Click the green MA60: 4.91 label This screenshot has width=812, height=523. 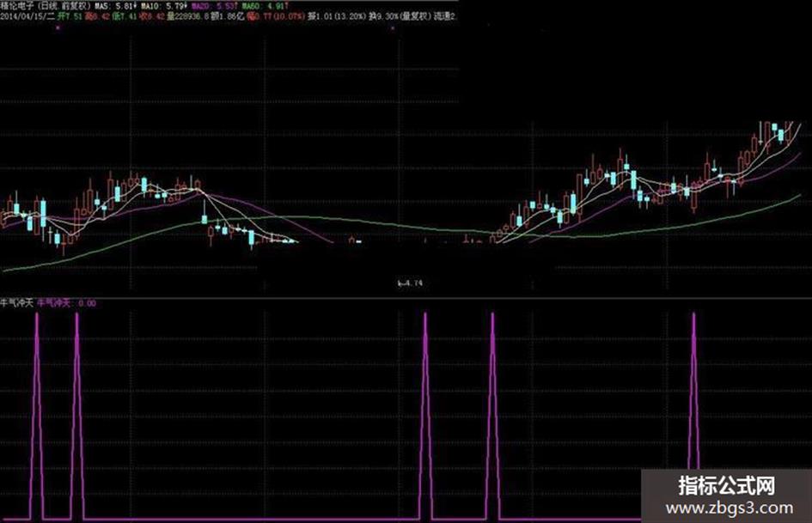click(x=266, y=6)
